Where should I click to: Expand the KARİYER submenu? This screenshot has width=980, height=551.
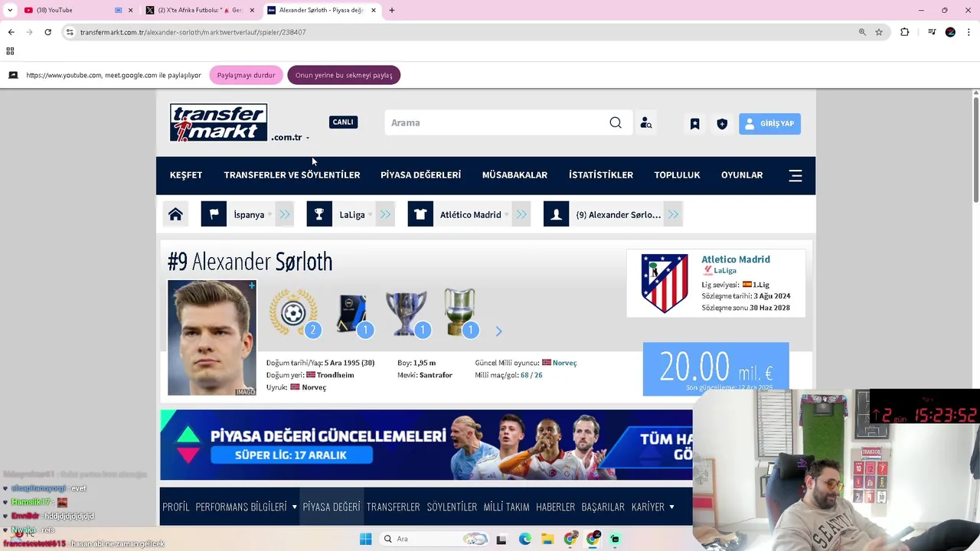[x=671, y=507]
